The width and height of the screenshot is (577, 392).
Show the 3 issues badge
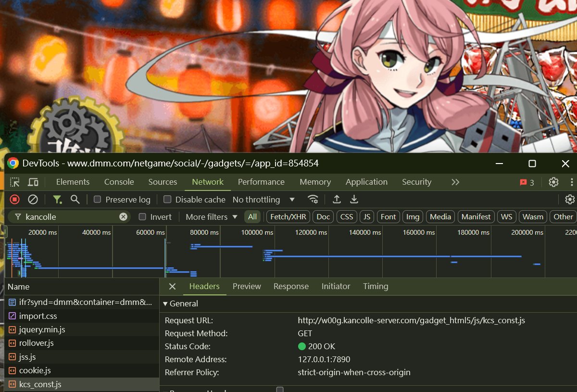click(x=527, y=182)
